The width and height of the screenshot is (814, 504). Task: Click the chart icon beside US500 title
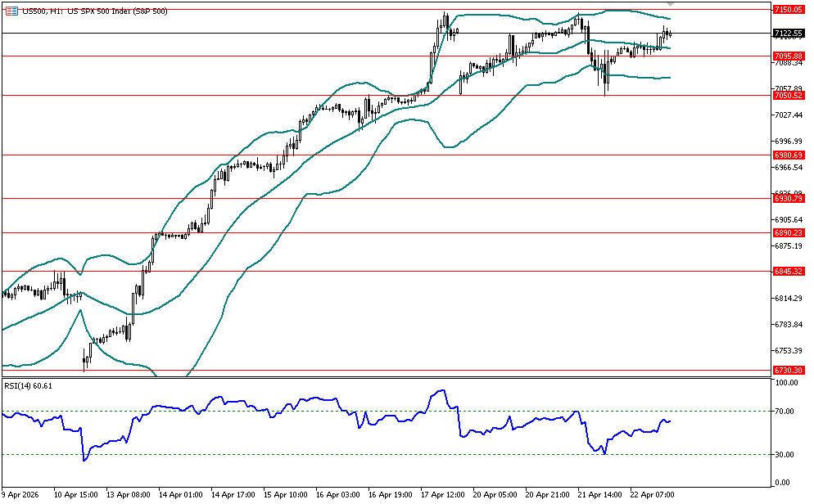[x=11, y=11]
